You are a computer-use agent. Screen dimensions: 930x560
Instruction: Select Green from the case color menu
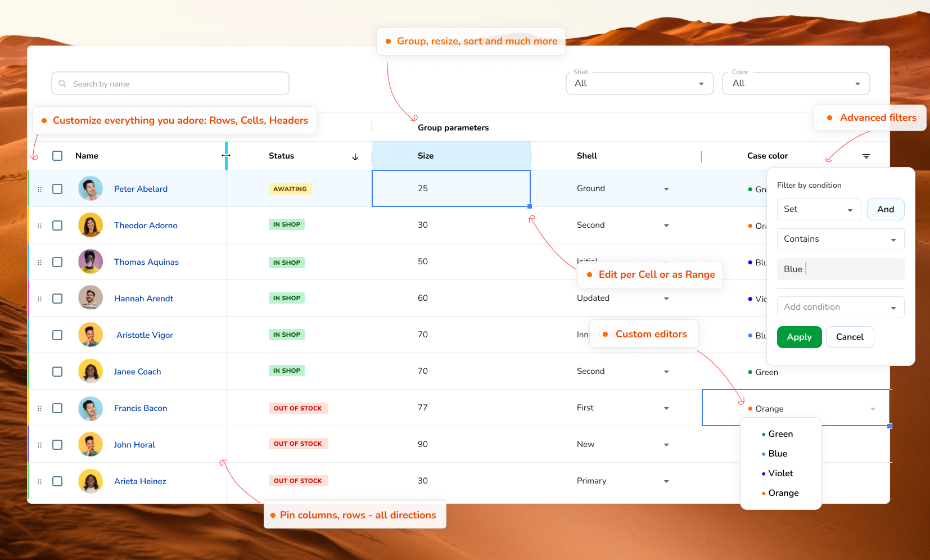pyautogui.click(x=780, y=433)
